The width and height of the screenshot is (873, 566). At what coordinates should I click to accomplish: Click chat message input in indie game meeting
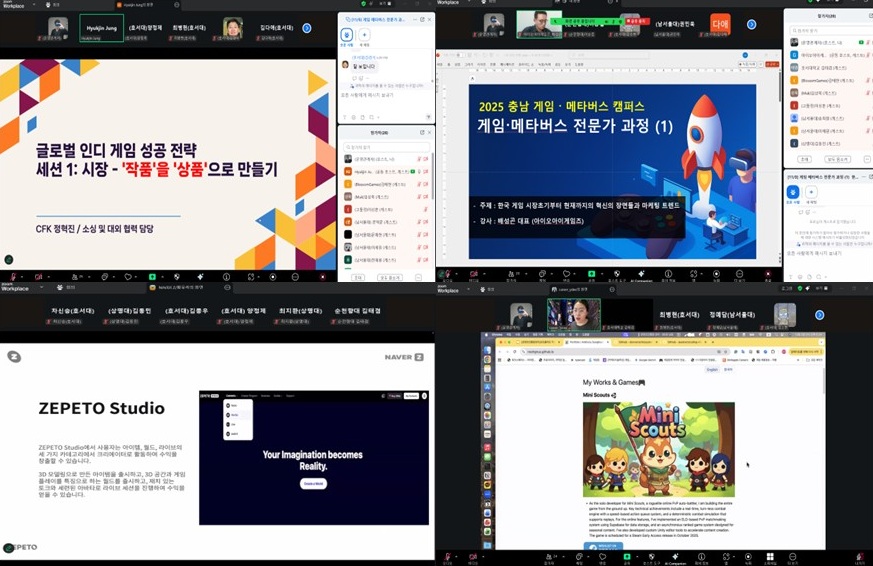click(x=386, y=95)
